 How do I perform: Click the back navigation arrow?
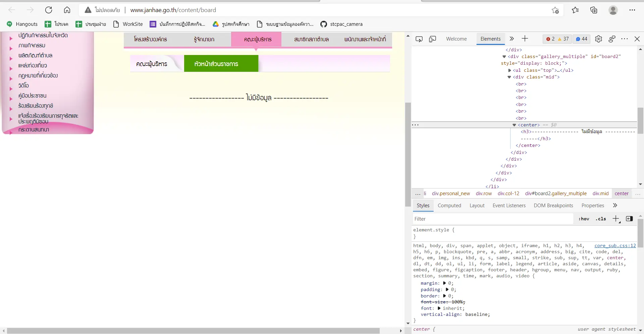coord(12,10)
